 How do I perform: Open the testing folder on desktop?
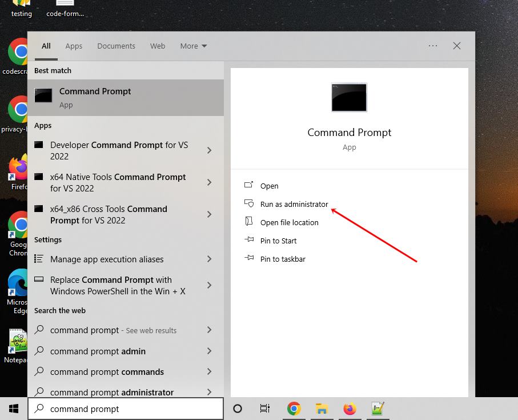point(21,7)
